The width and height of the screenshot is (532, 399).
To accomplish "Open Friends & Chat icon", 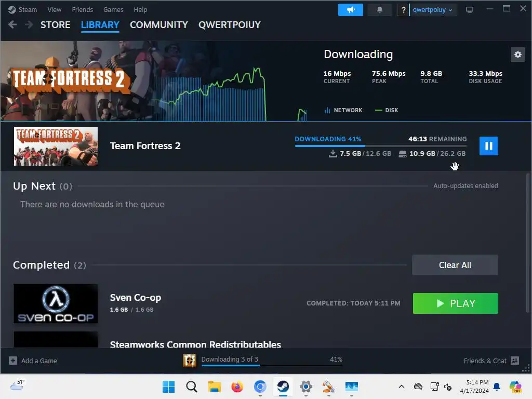I will click(x=515, y=361).
